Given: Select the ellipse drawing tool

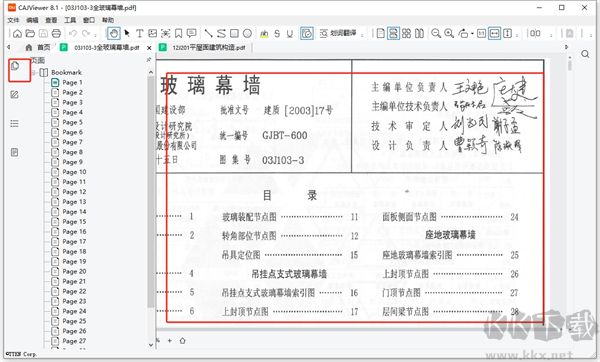Looking at the screenshot, I should tap(248, 34).
